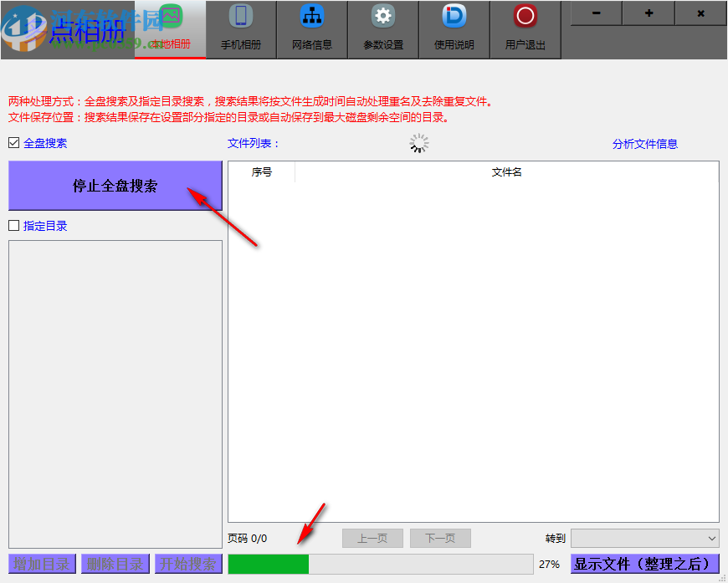
Task: Click inside the 指定目录 directory list box
Action: [x=115, y=394]
